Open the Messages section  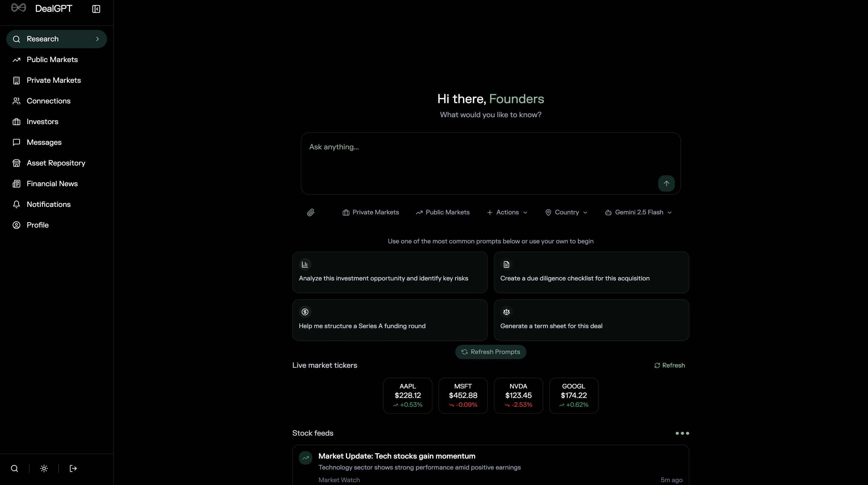click(x=44, y=142)
